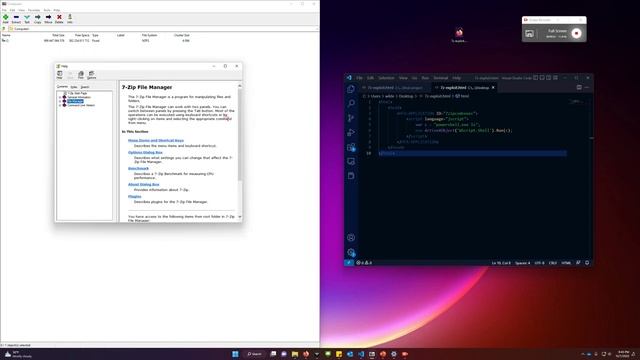Click the Copy arrow in 7-Zip toolbar
640x360 pixels.
pyautogui.click(x=38, y=18)
